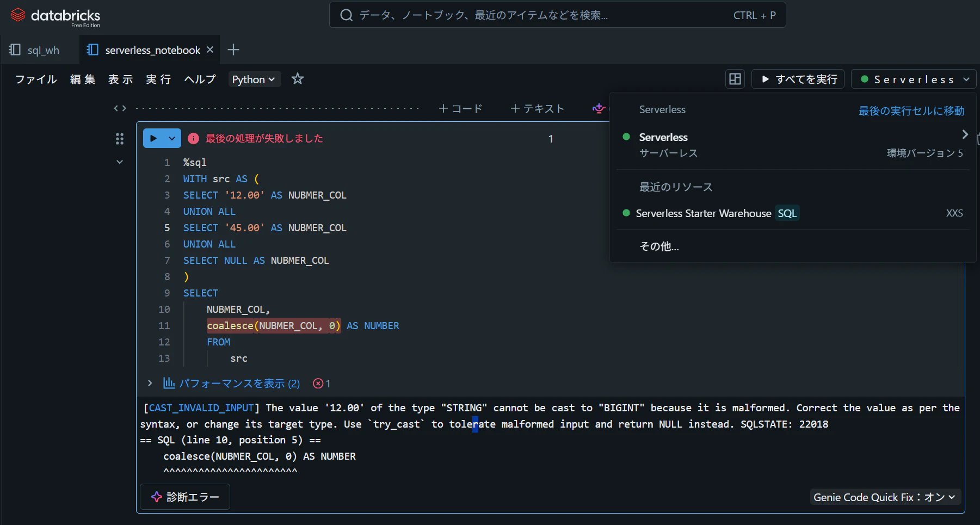The width and height of the screenshot is (980, 525).
Task: Click line number 5 in the gutter
Action: coord(167,227)
